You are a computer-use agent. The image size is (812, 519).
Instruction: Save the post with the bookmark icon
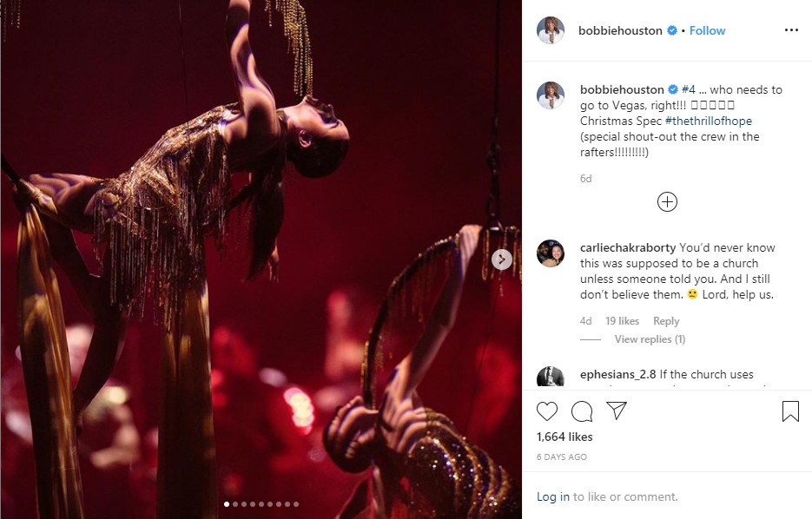(x=790, y=411)
